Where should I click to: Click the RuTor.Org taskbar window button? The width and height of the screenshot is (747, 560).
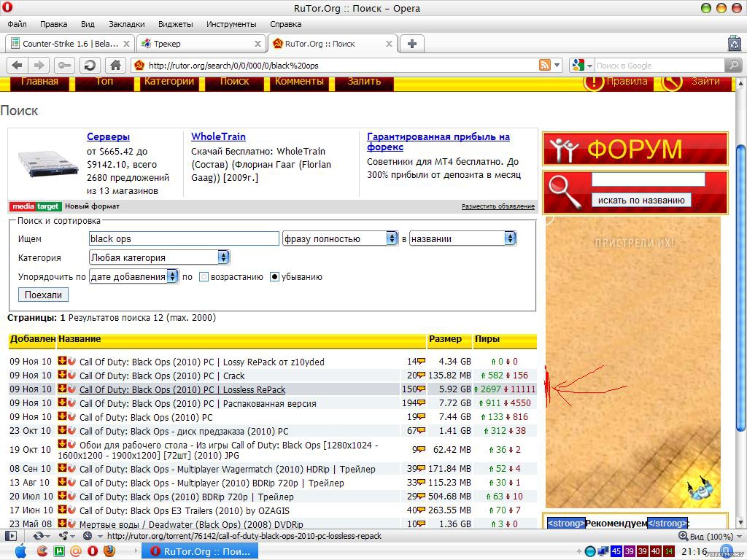pos(201,551)
